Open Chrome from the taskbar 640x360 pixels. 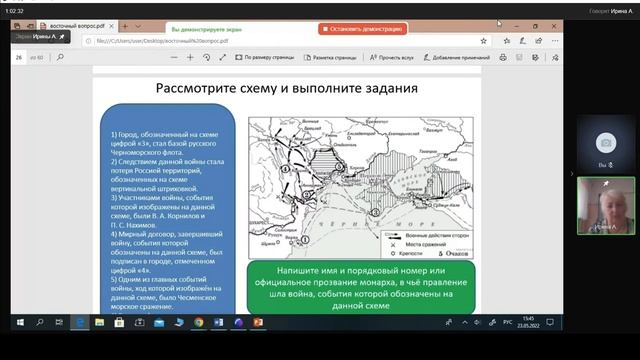point(199,322)
